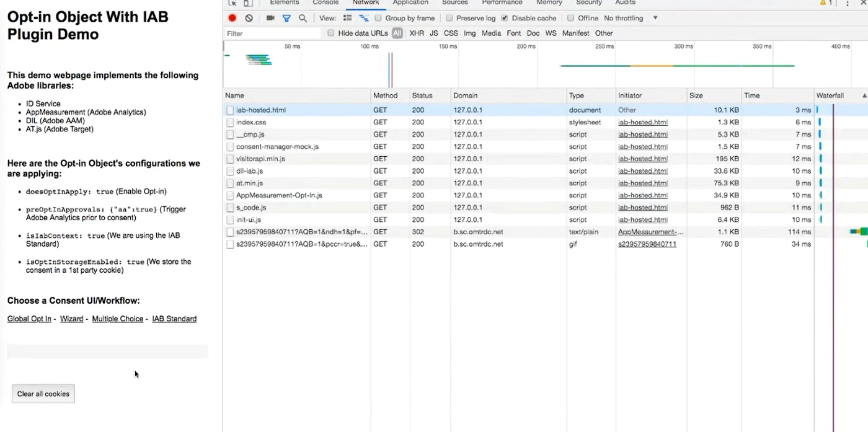Stop recording network log with red button
Image resolution: width=868 pixels, height=432 pixels.
tap(232, 19)
